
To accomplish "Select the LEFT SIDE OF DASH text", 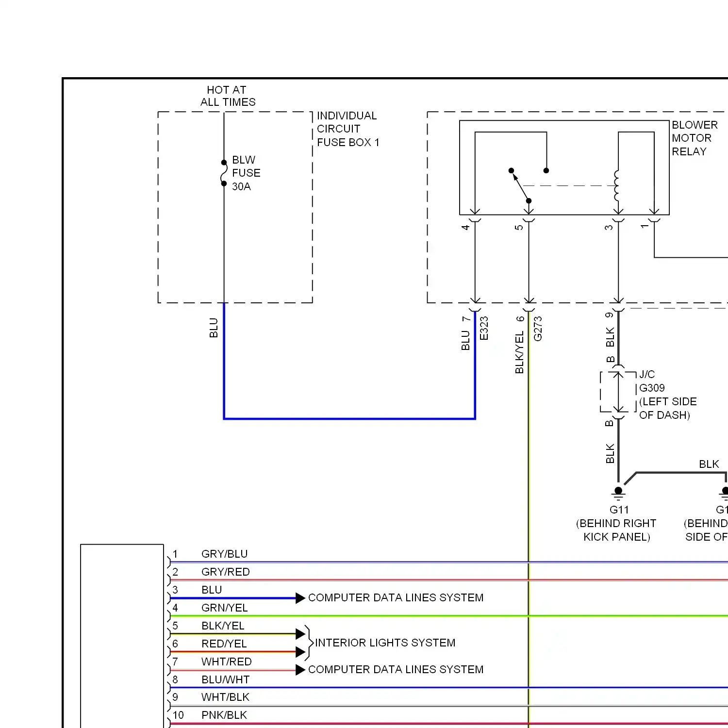I will (668, 408).
